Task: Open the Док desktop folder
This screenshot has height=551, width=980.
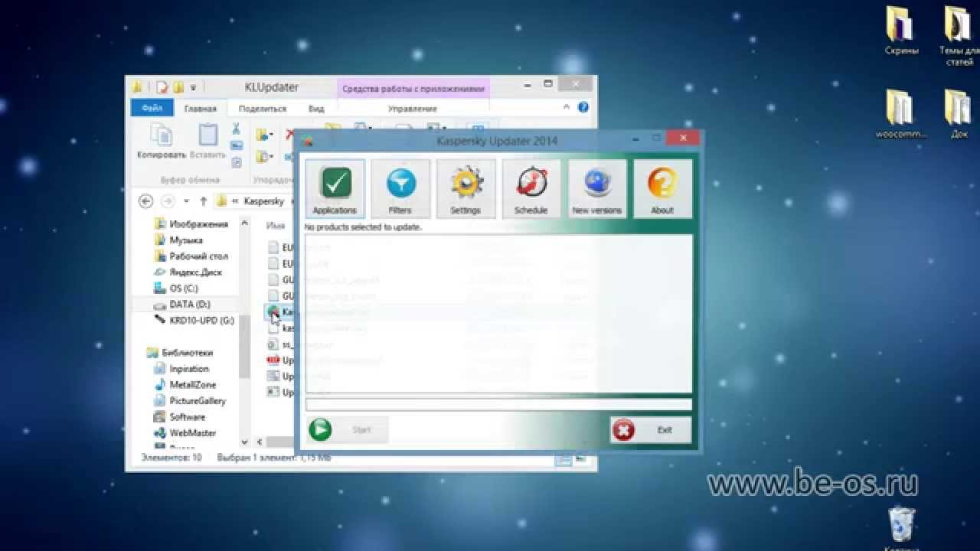Action: [959, 113]
